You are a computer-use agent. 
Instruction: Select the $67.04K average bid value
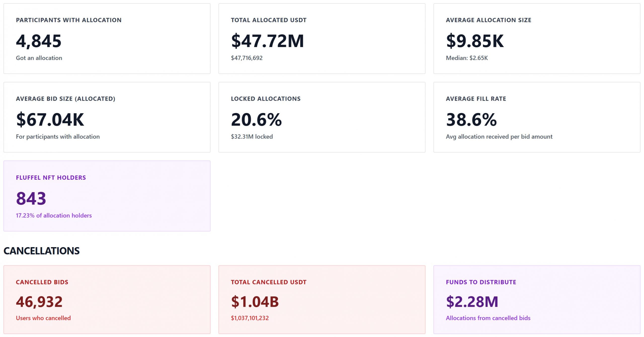[x=50, y=120]
